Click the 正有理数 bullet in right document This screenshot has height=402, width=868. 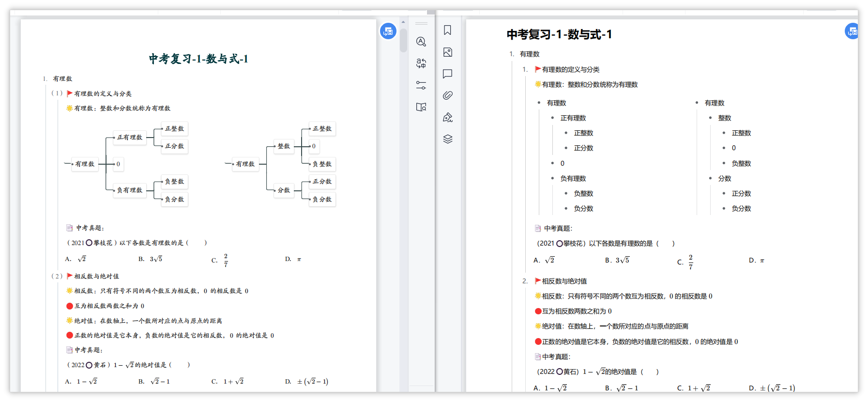(573, 118)
